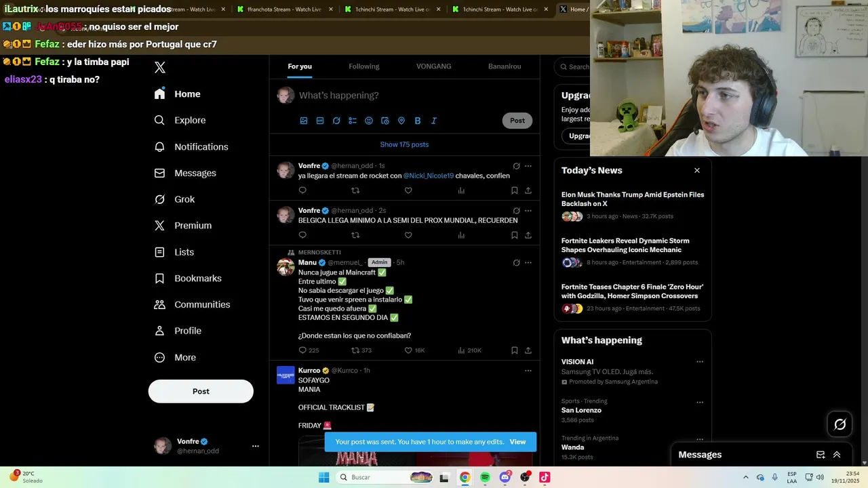Open the @Nicki_Nicole19 mention link

[429, 176]
